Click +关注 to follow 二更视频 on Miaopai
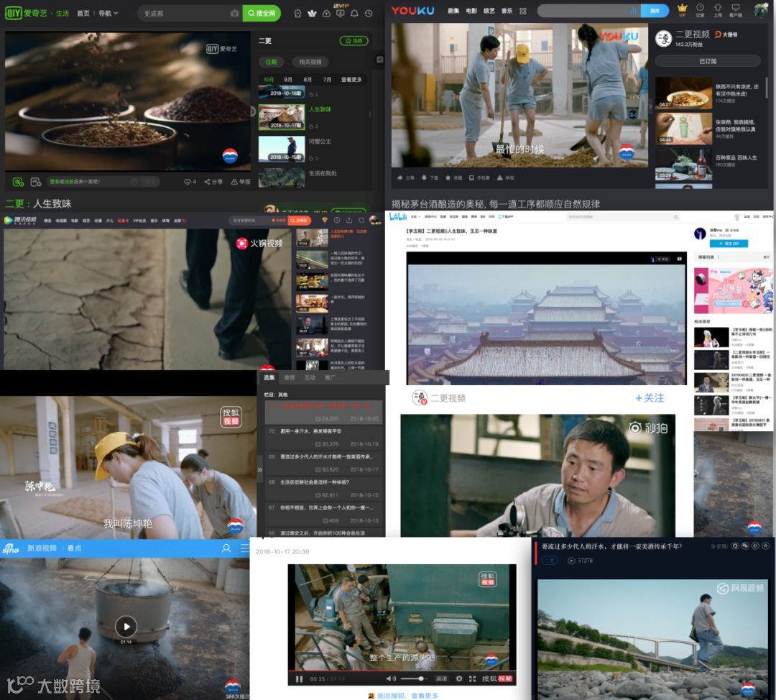Viewport: 776px width, 700px height. (650, 398)
